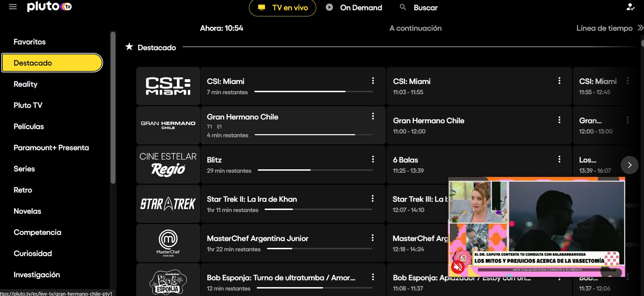Screen dimensions: 644x296
Task: Watch Star Trek II: La Ira de Khan
Action: (x=293, y=204)
